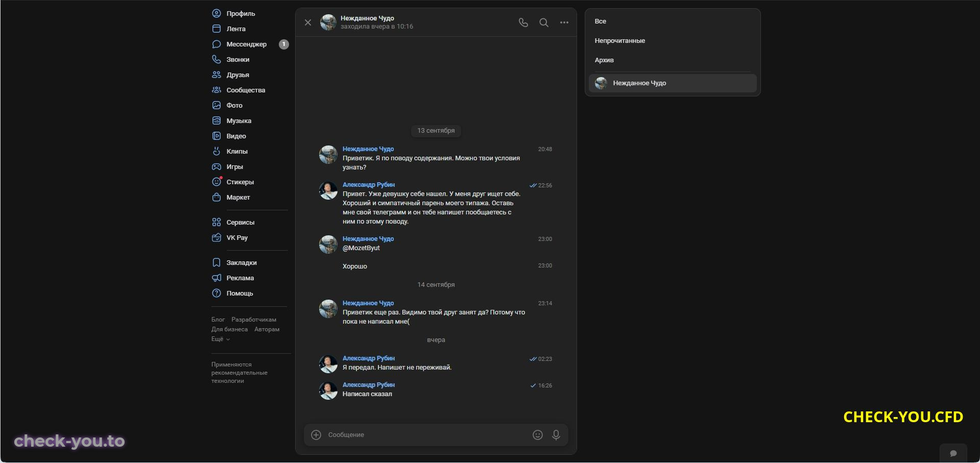Open the three-dot chat options menu
This screenshot has height=463, width=980.
click(x=564, y=22)
